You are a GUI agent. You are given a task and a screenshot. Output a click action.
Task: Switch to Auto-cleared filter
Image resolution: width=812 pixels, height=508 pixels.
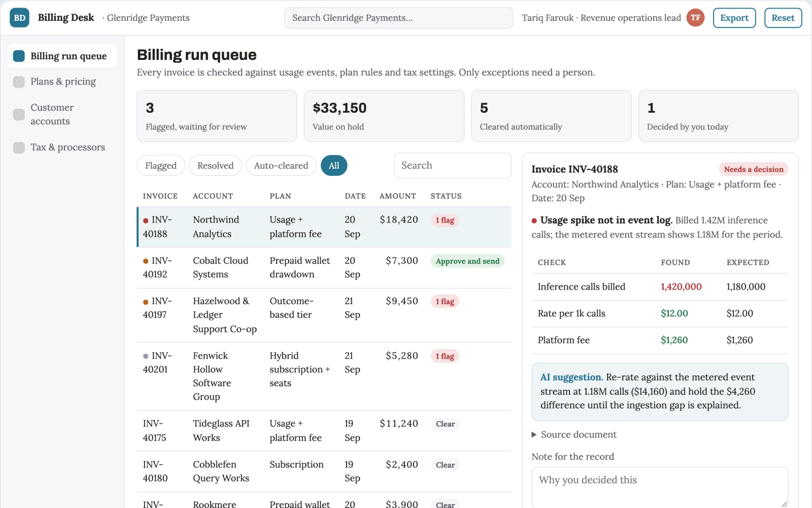pos(281,166)
